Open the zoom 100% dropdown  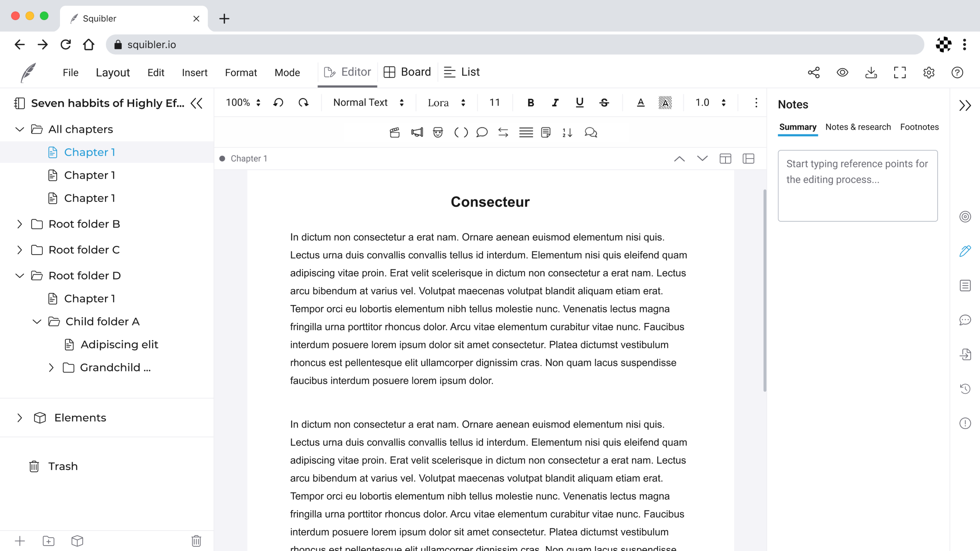243,103
